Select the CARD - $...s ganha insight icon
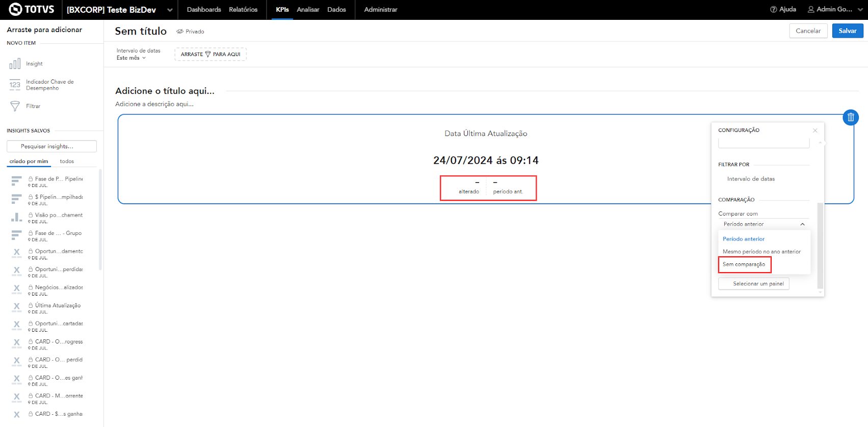This screenshot has height=427, width=868. (x=16, y=416)
